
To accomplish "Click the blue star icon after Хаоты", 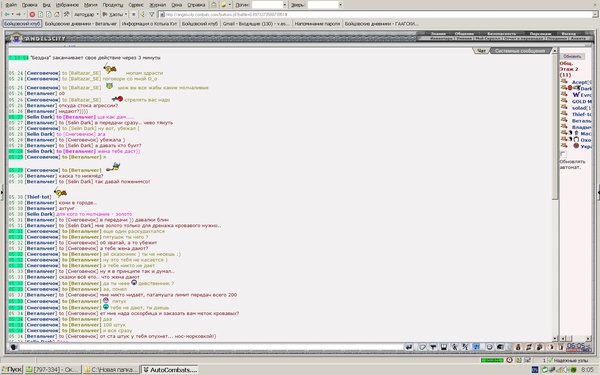I will (134, 14).
